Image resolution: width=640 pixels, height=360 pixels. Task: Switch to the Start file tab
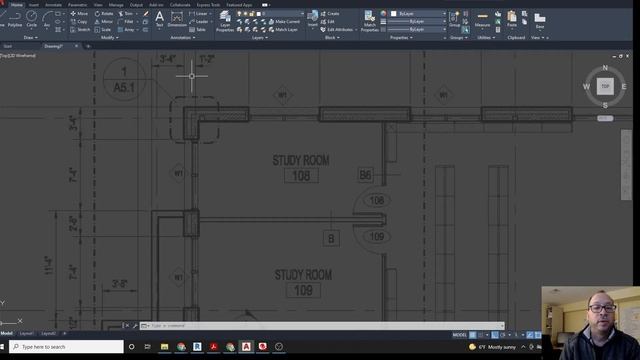point(8,46)
